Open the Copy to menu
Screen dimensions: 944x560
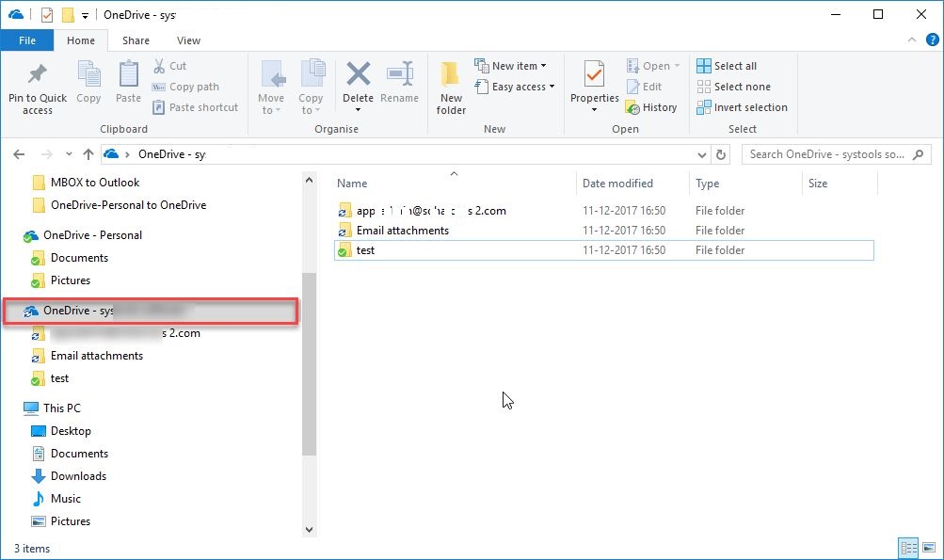pyautogui.click(x=311, y=88)
